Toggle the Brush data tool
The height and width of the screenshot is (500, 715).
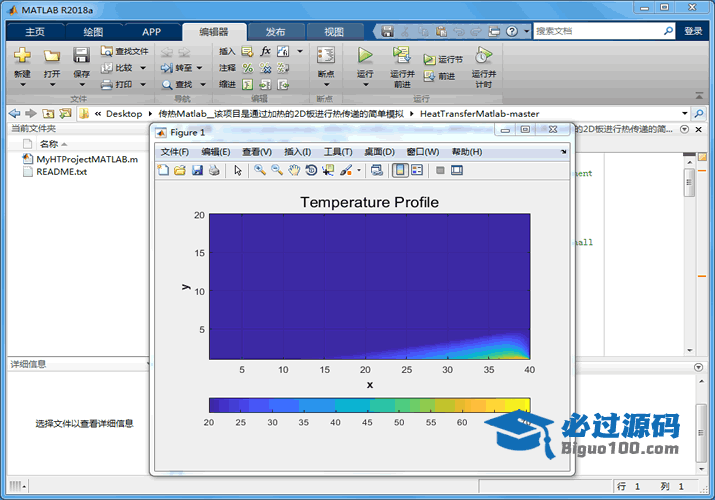pos(347,170)
